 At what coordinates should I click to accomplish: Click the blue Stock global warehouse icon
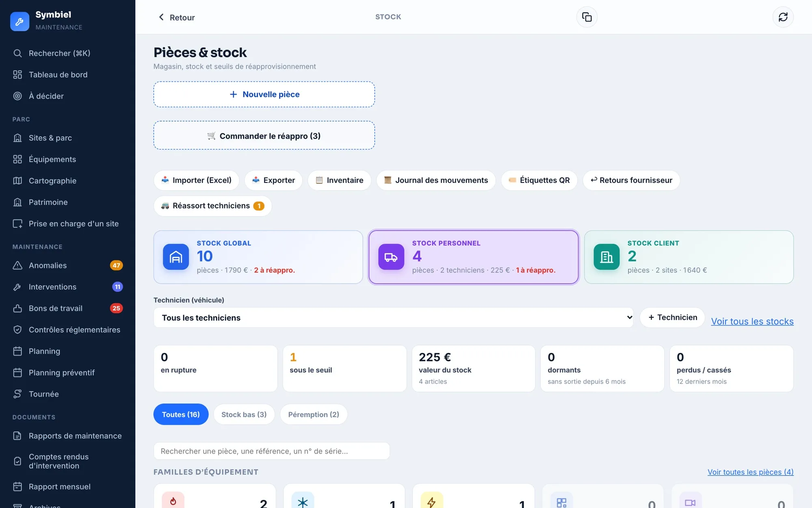coord(176,257)
